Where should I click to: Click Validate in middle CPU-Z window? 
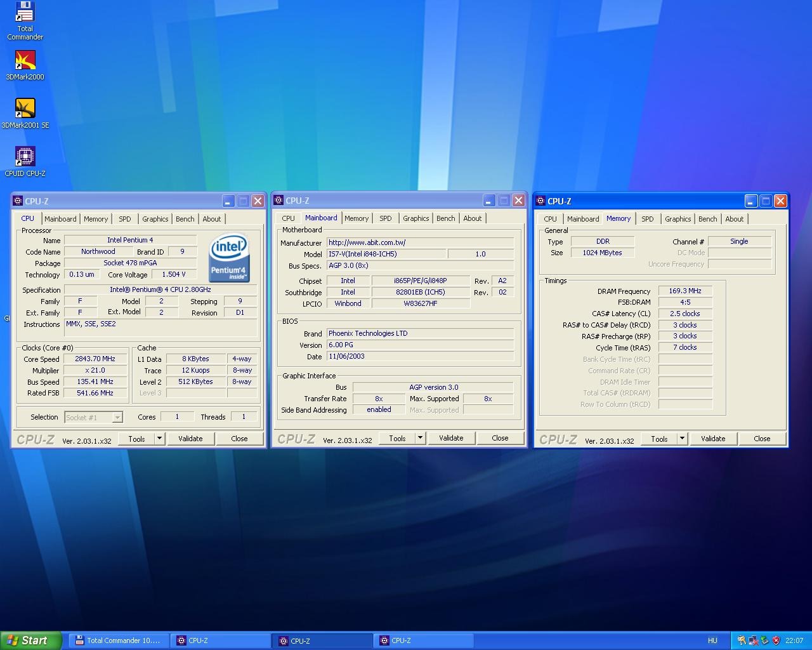[451, 438]
